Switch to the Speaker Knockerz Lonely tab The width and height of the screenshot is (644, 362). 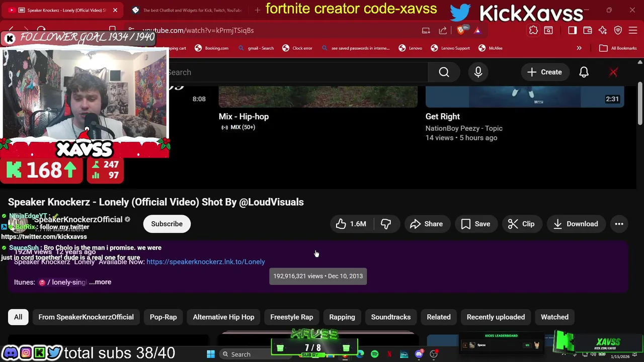click(63, 10)
